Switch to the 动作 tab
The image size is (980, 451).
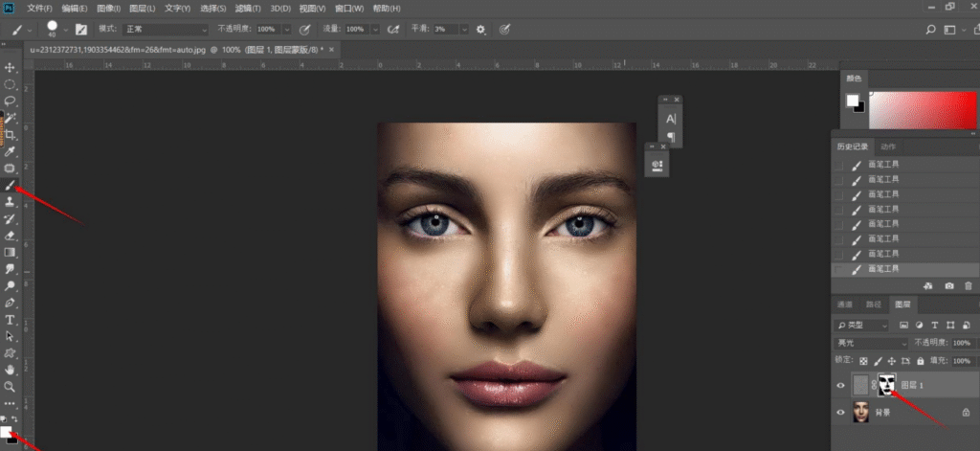(x=888, y=147)
